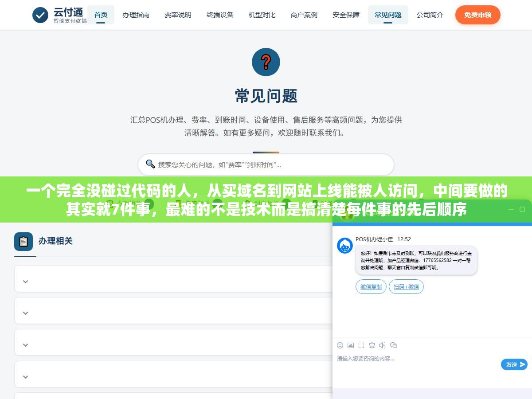Click the WeChat icon in chat toolbar

pyautogui.click(x=394, y=345)
